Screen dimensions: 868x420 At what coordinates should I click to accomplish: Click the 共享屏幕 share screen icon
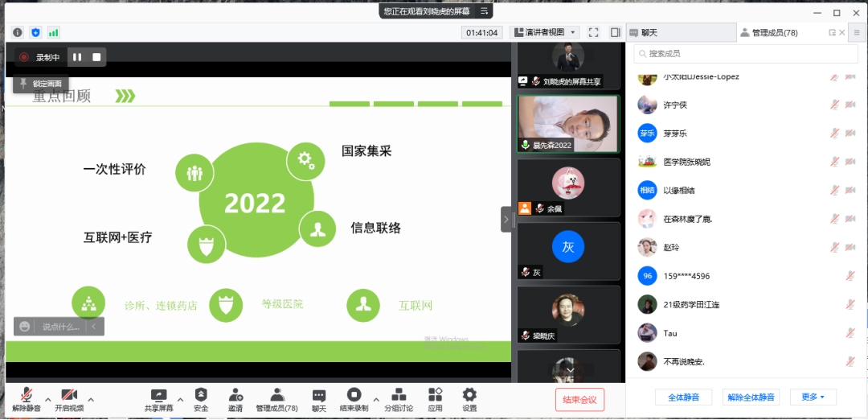(x=158, y=395)
